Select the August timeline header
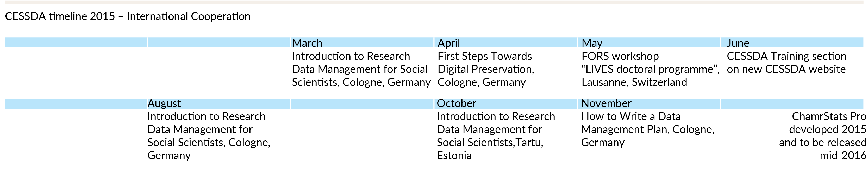868x178 pixels. pos(164,103)
